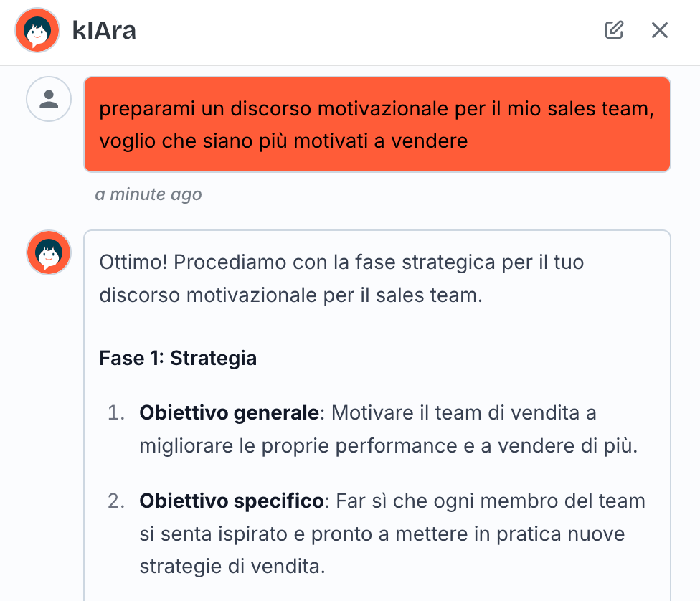Viewport: 700px width, 601px height.
Task: Click kIAra's avatar beside the reply
Action: [49, 252]
